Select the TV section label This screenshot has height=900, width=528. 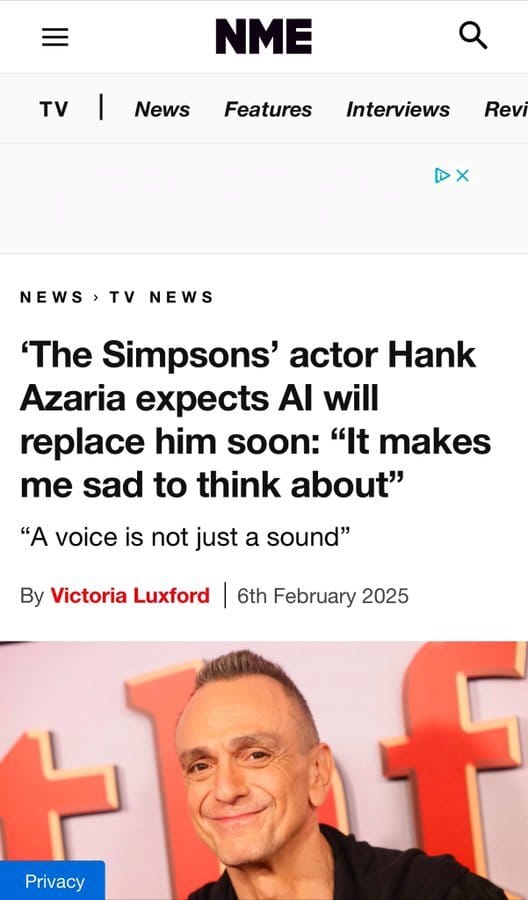pos(54,109)
